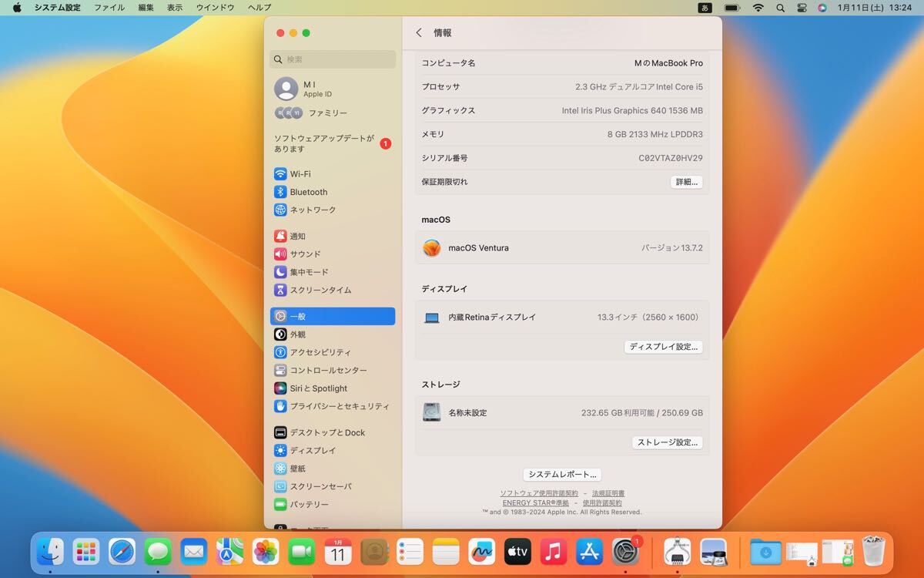Click the 検索 search field
The image size is (924, 578).
click(x=333, y=59)
